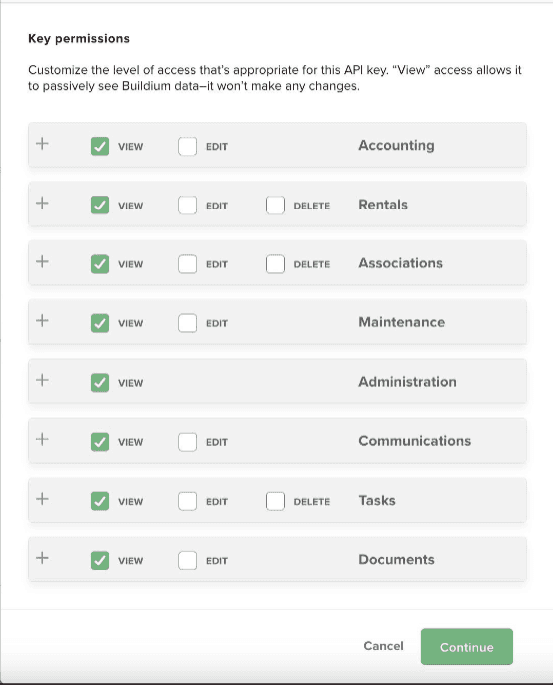
Task: Tick Edit checkbox for Maintenance
Action: 187,323
